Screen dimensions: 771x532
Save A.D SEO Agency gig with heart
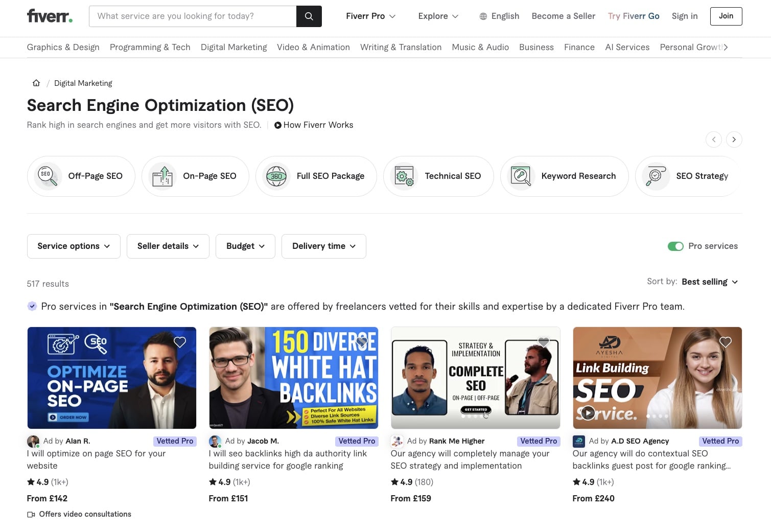[726, 342]
